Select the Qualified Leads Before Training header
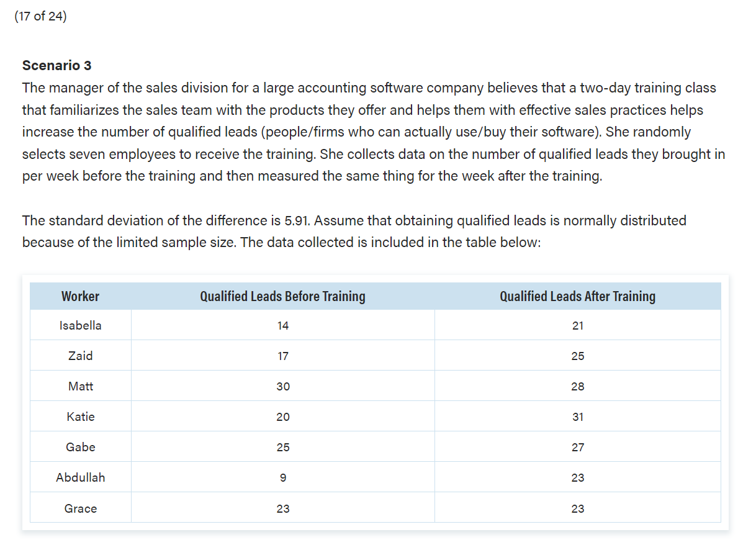 [x=282, y=296]
